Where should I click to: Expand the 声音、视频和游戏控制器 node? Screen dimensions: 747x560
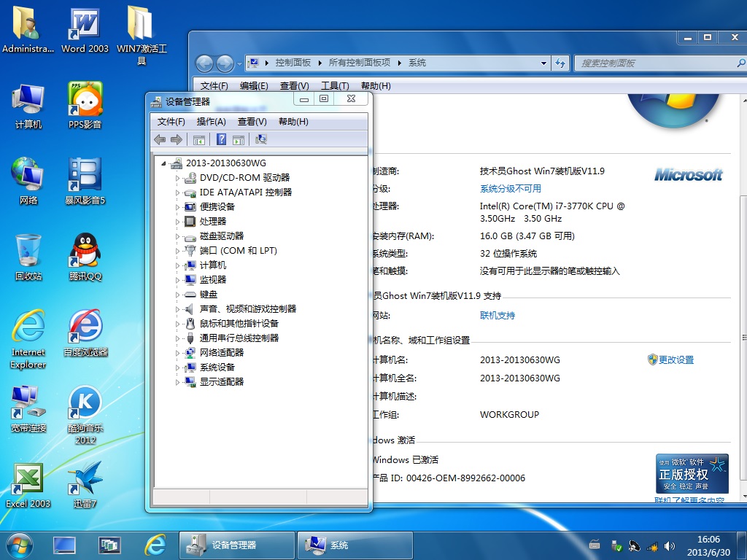point(177,309)
